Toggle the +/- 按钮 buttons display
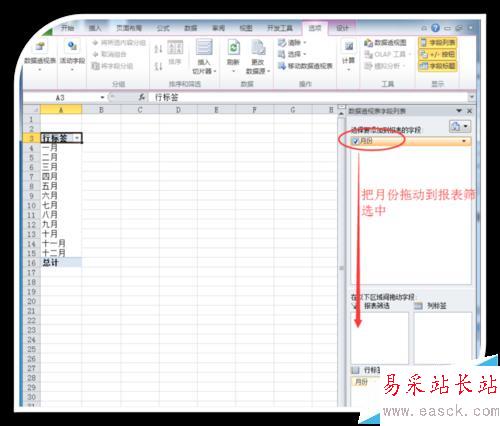Screen dimensions: 500x426 438,54
